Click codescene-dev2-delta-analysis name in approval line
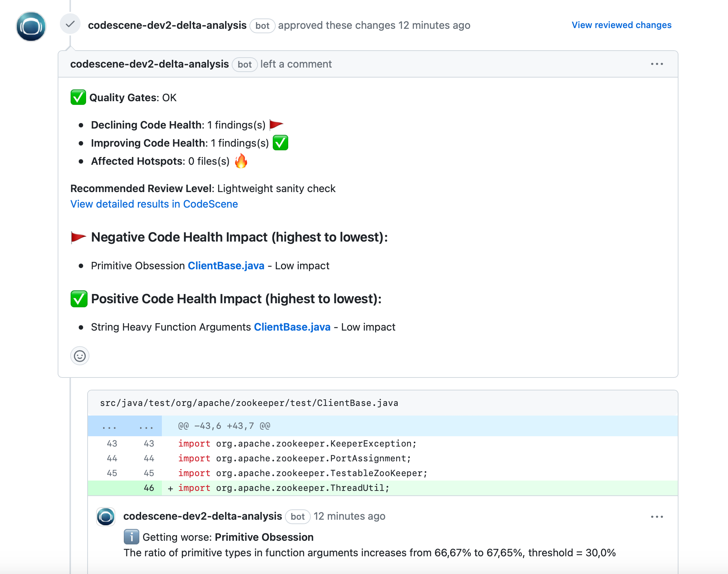 pos(167,25)
